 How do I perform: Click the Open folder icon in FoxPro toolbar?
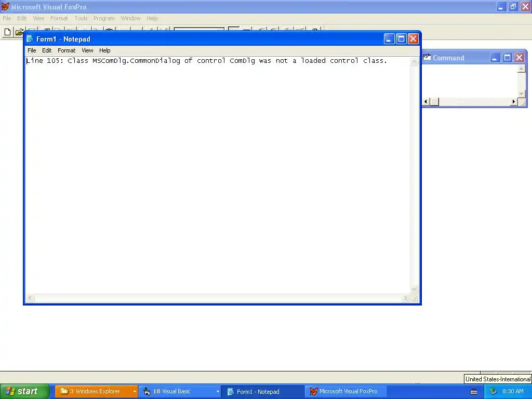pyautogui.click(x=19, y=32)
